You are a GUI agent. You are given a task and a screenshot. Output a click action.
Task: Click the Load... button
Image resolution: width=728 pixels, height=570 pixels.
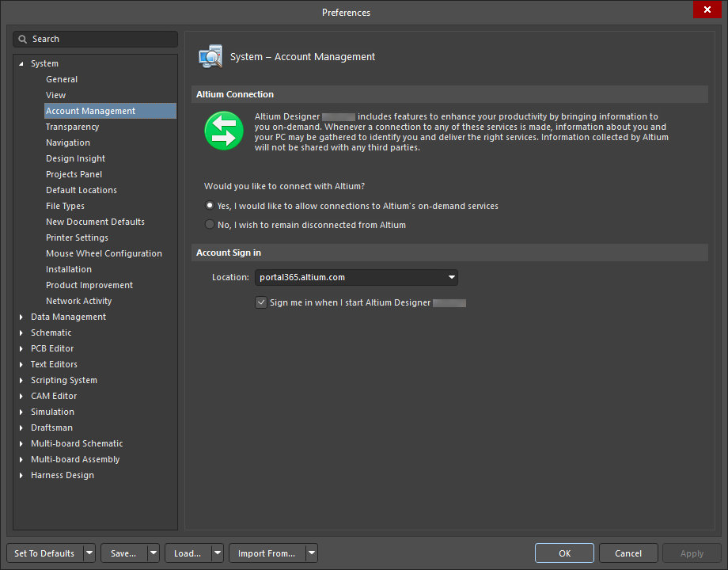[188, 553]
